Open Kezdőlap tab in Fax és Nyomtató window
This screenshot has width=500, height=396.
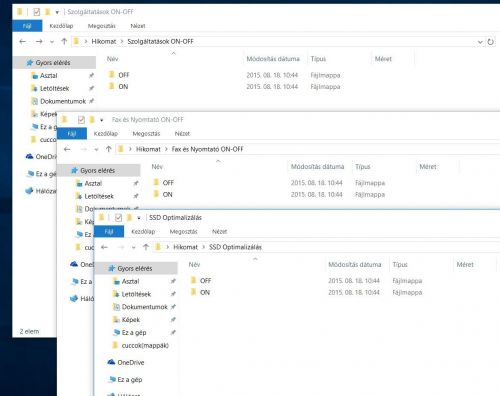tap(106, 134)
